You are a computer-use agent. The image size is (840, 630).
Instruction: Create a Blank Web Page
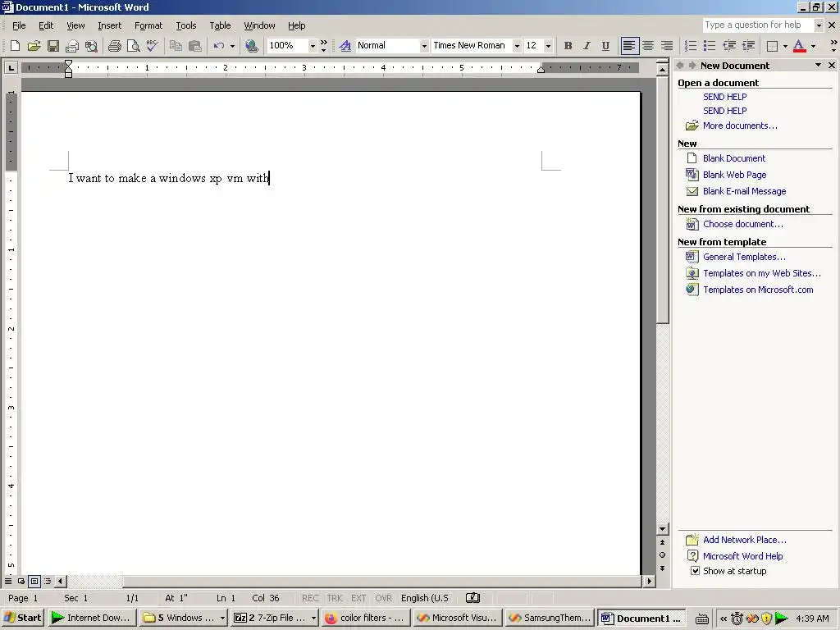[x=734, y=175]
